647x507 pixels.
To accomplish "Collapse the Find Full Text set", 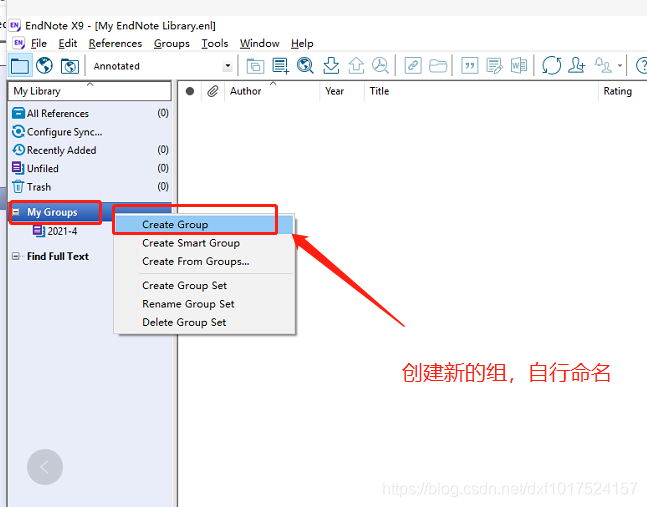I will click(16, 256).
